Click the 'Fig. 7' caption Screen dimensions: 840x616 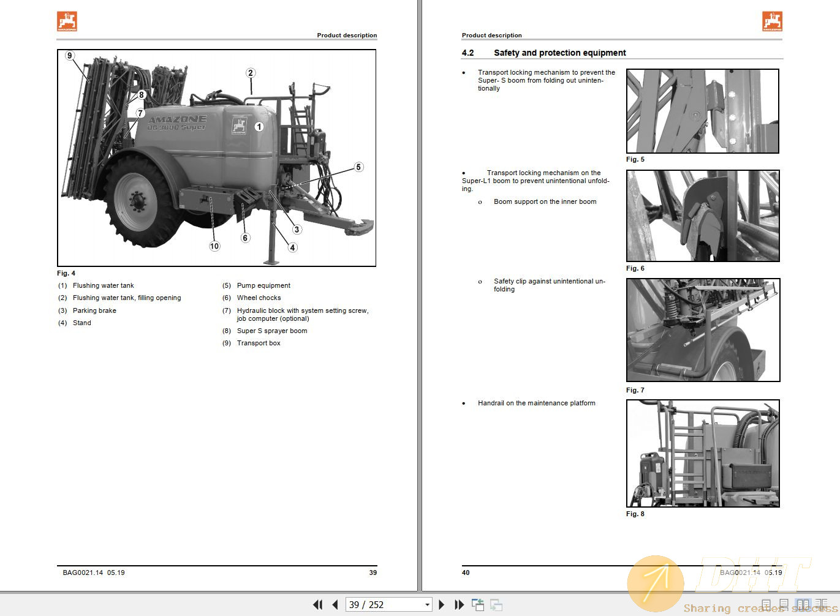point(635,390)
